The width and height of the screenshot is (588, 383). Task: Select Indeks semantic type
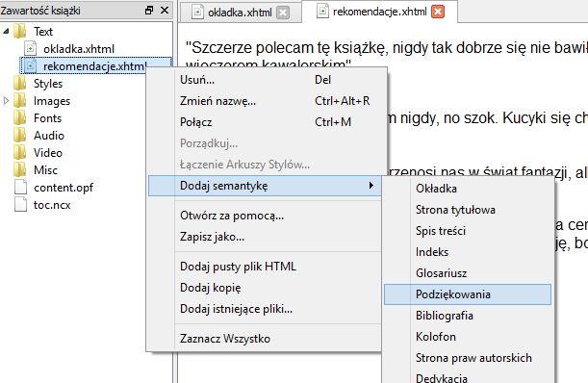[x=468, y=252]
